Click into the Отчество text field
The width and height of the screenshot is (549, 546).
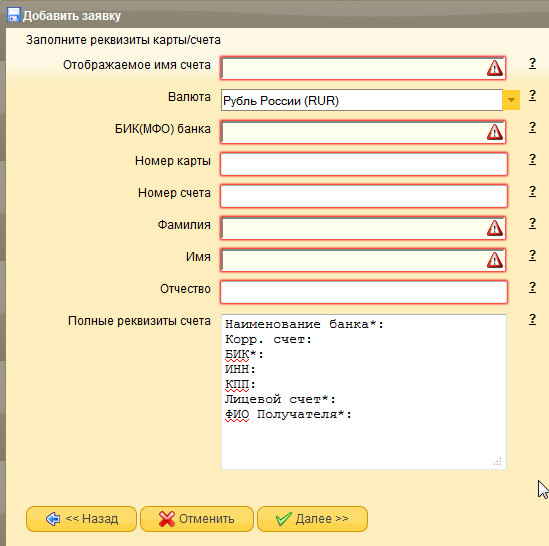[x=364, y=292]
